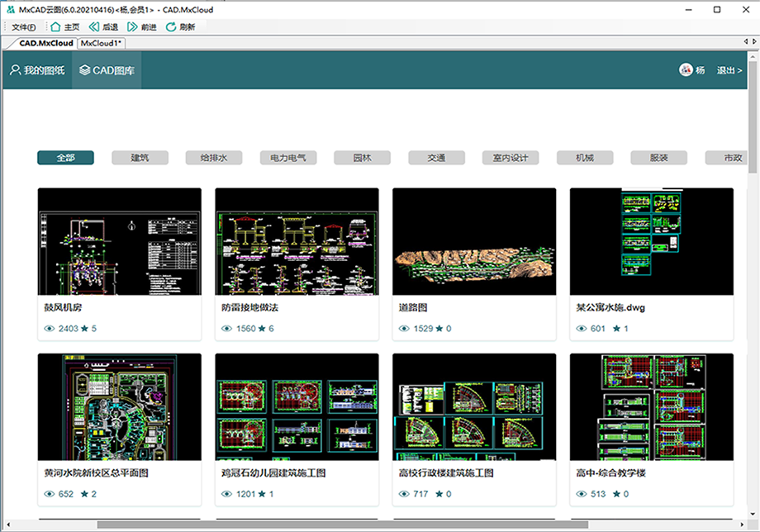
Task: Click the 主页 home icon in toolbar
Action: tap(55, 26)
